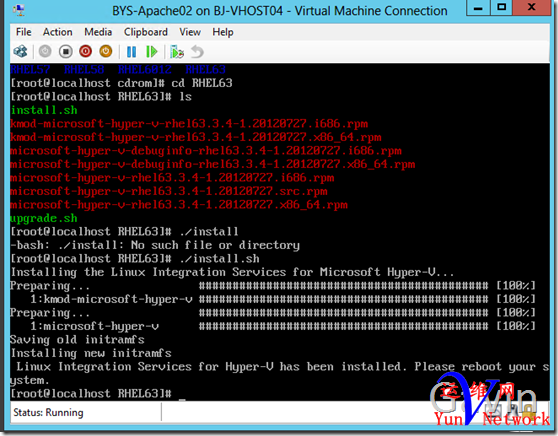
Task: Open the File menu
Action: coord(23,32)
